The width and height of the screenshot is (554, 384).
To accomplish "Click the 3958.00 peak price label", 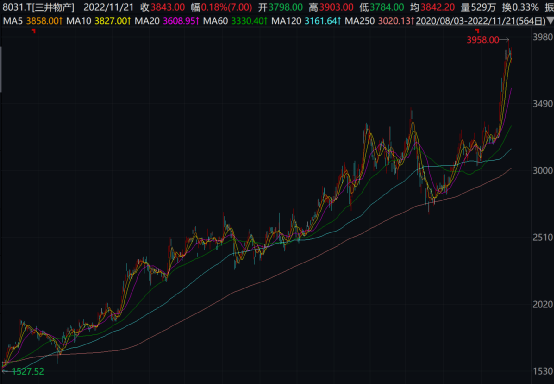I will coord(483,40).
